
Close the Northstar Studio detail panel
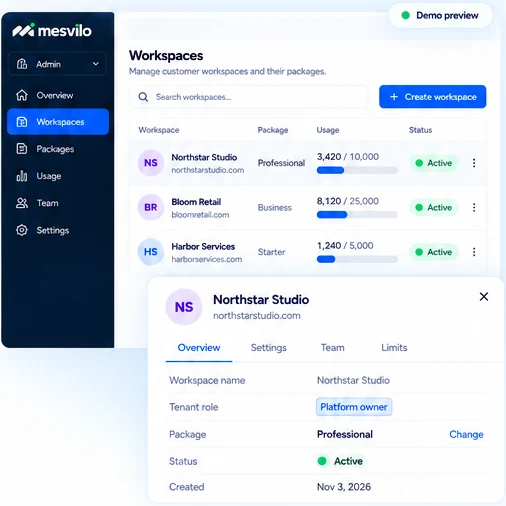(484, 296)
